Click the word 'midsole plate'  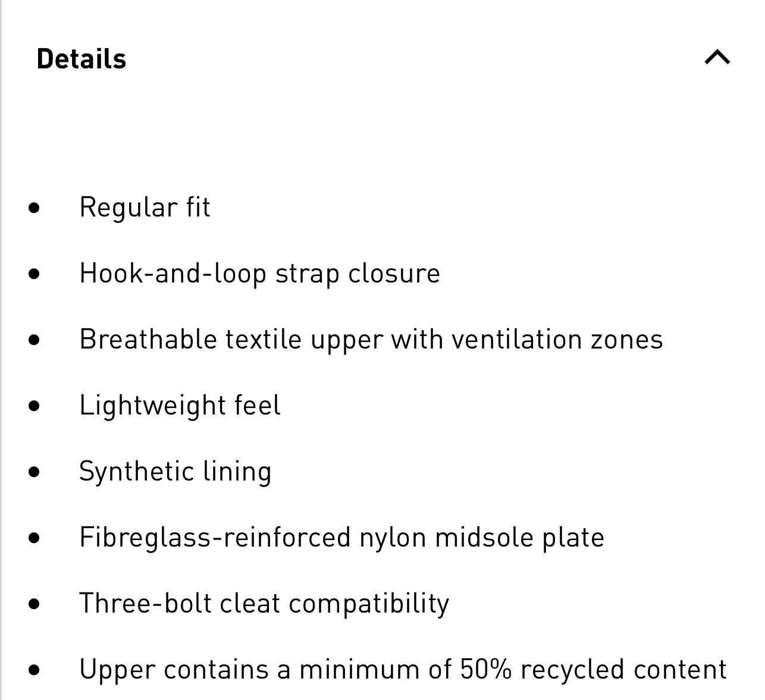520,538
